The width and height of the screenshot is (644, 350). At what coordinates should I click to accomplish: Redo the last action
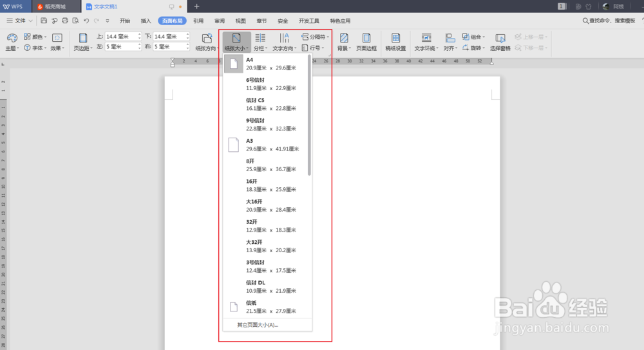pyautogui.click(x=97, y=21)
